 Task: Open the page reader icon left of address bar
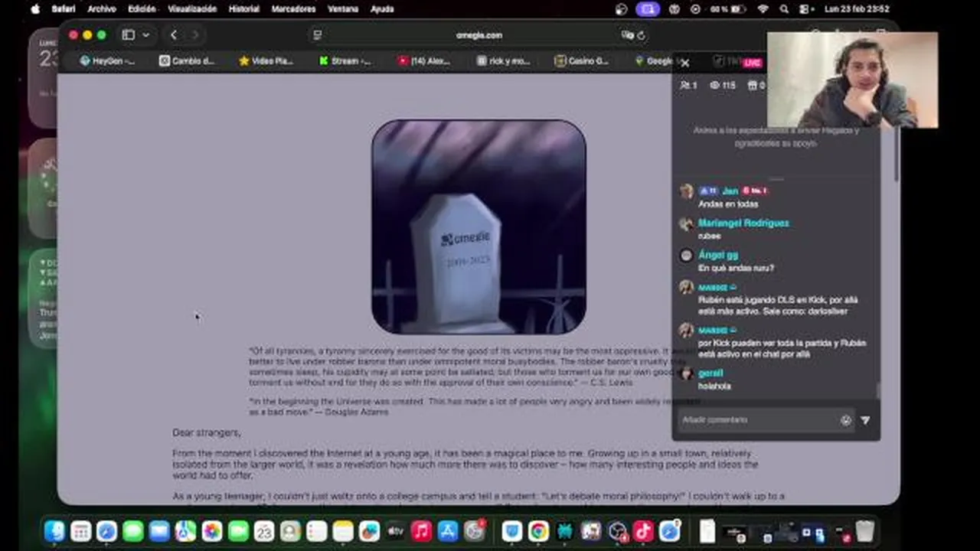pyautogui.click(x=318, y=35)
